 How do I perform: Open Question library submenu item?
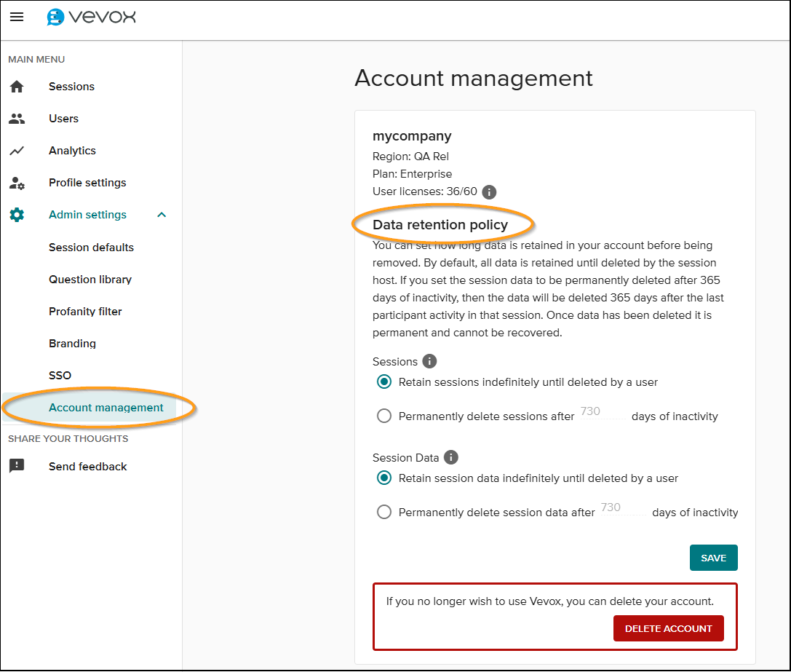pyautogui.click(x=91, y=280)
